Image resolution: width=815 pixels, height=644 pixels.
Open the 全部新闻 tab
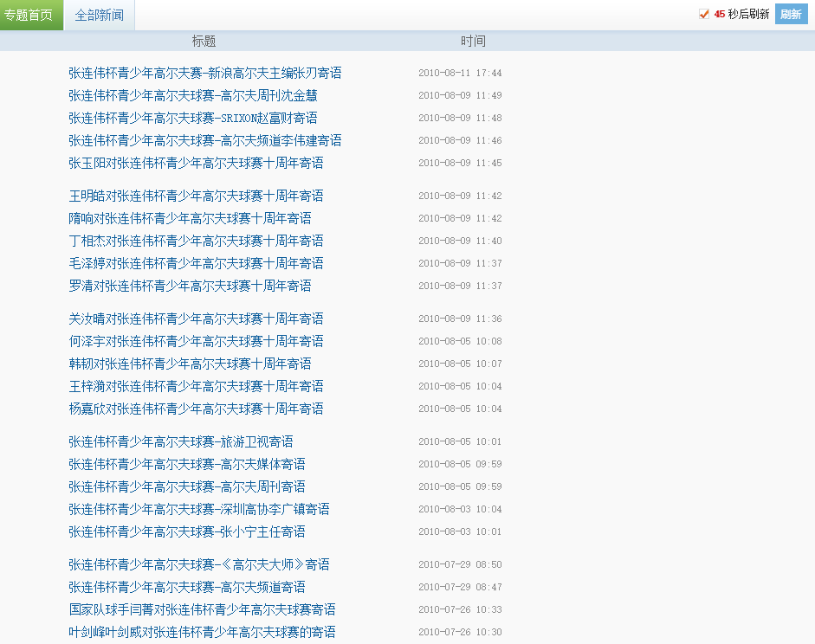click(x=100, y=15)
